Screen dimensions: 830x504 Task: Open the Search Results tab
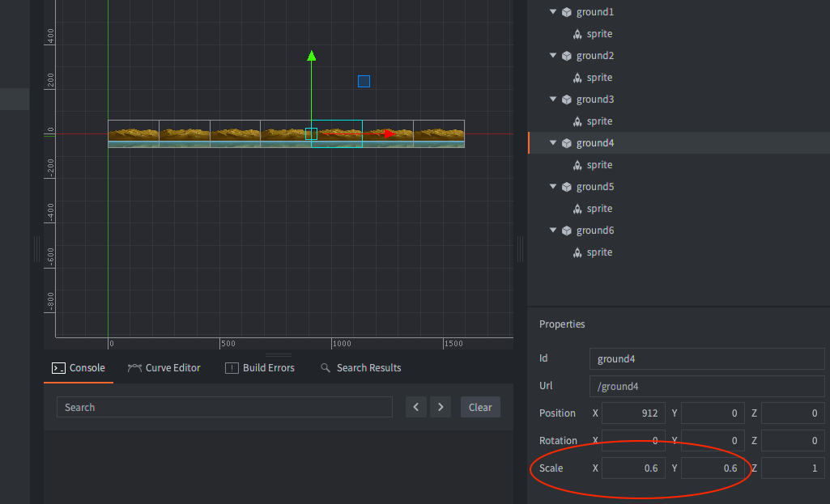(x=360, y=368)
